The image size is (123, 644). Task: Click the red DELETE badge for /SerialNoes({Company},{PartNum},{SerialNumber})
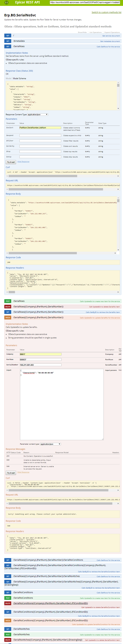8,306
